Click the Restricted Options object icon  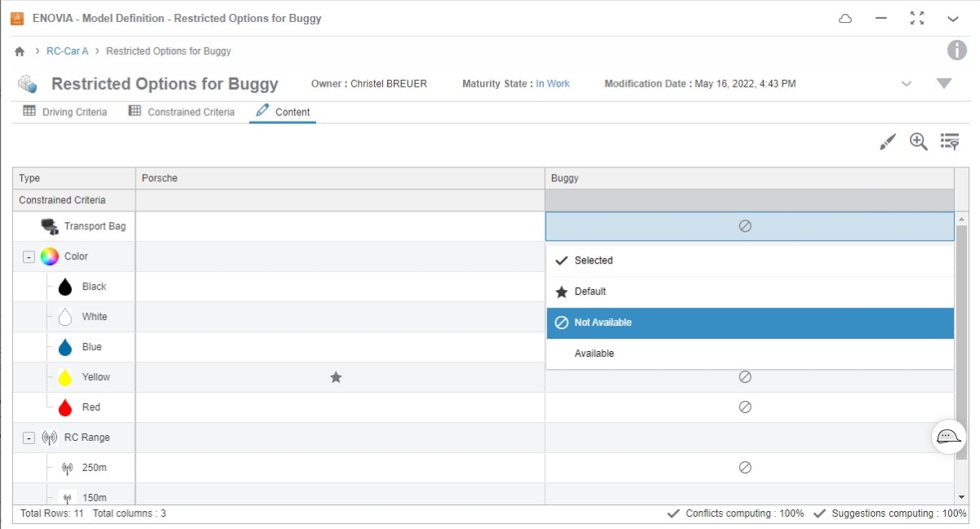[x=28, y=83]
